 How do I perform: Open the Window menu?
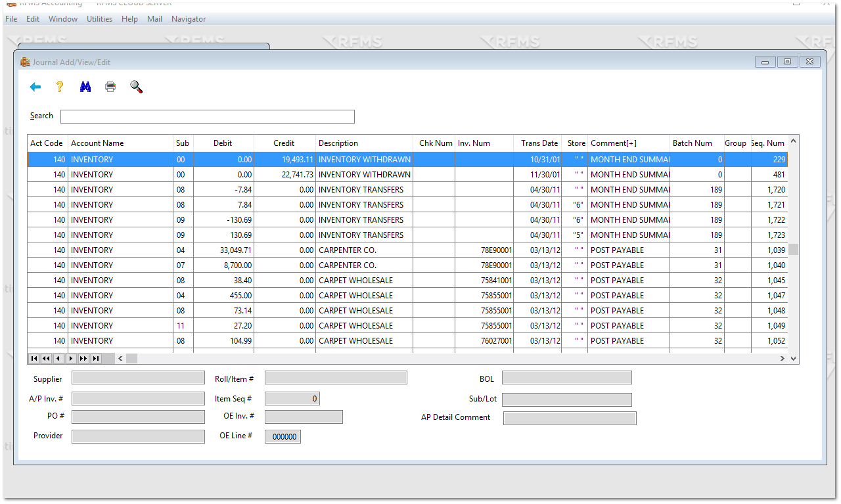tap(63, 19)
